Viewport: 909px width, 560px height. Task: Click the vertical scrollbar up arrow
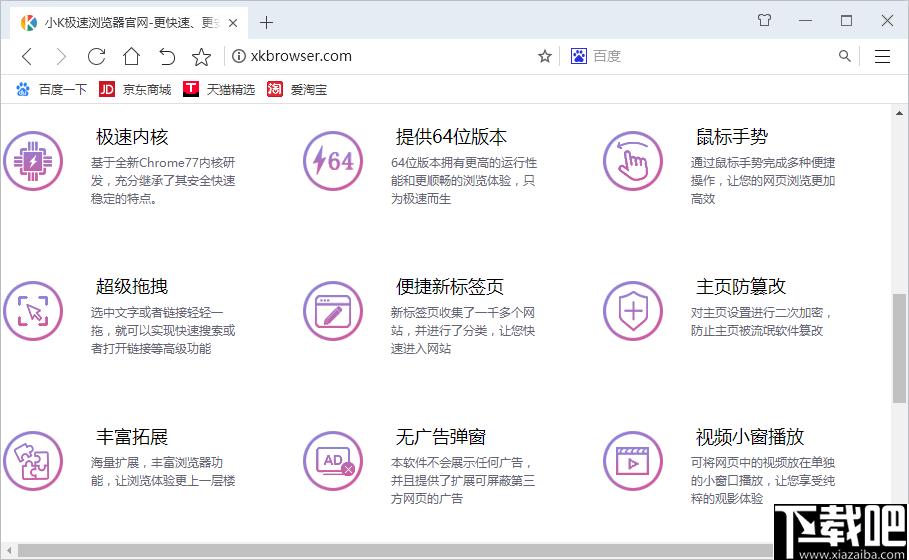[x=899, y=113]
